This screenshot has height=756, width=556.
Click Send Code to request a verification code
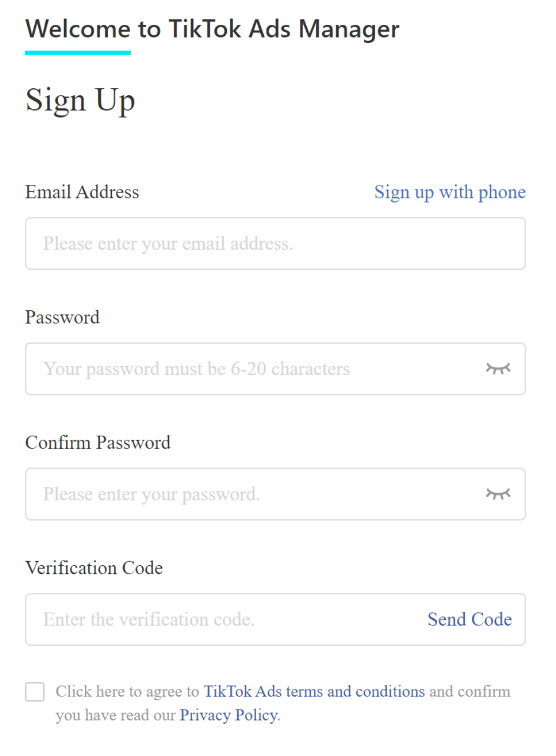[x=469, y=619]
